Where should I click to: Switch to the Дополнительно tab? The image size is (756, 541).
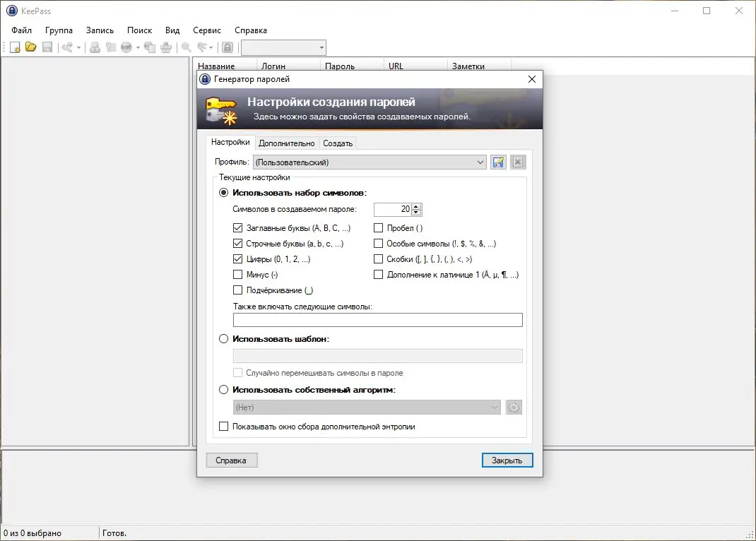286,143
